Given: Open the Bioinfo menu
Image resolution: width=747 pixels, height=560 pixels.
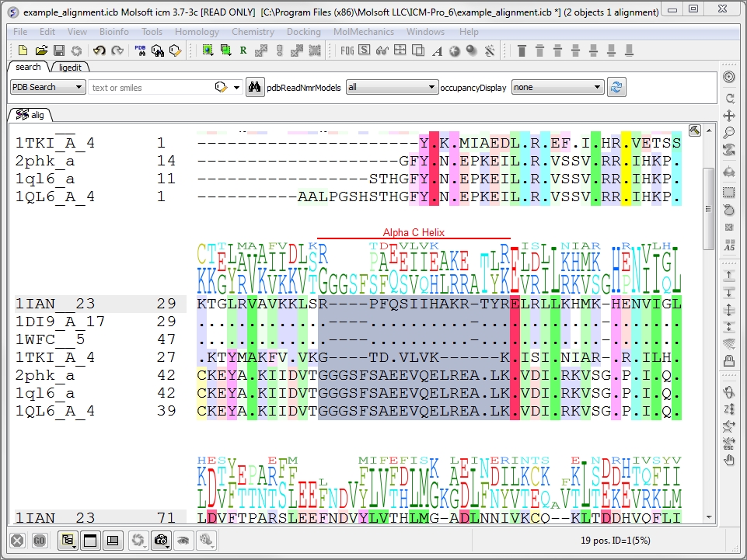Looking at the screenshot, I should 114,32.
